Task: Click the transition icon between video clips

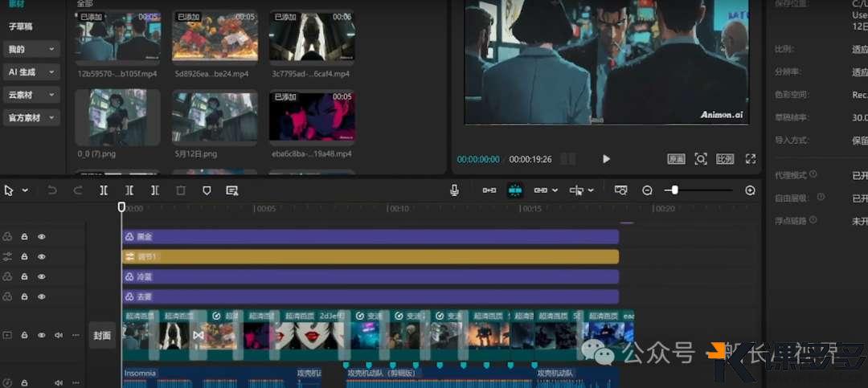Action: (199, 336)
